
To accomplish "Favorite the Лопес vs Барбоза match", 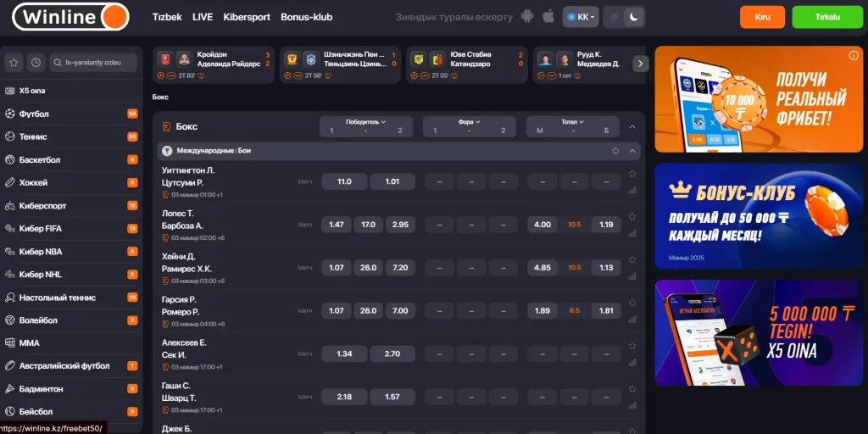I will (632, 216).
